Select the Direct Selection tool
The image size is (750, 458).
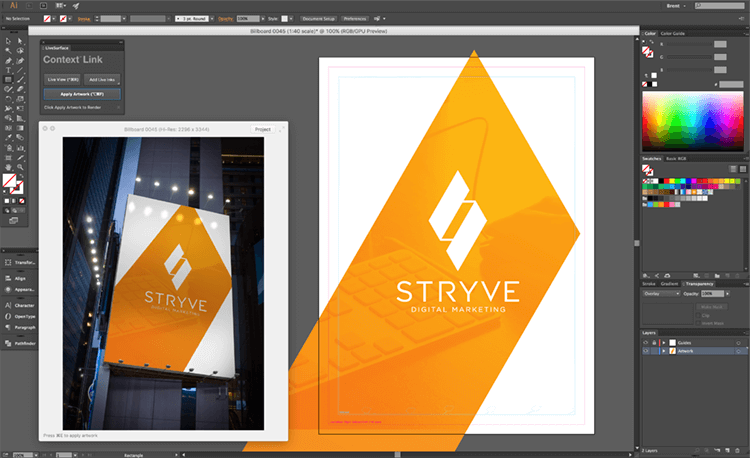pyautogui.click(x=20, y=41)
